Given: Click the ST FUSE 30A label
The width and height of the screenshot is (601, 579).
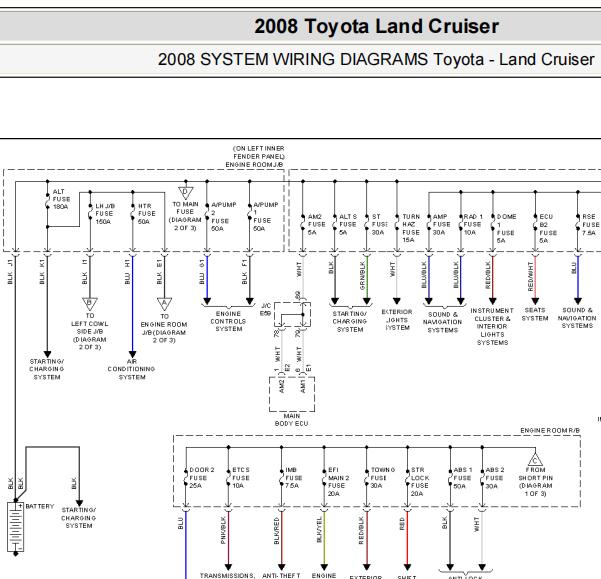Looking at the screenshot, I should pos(379,224).
